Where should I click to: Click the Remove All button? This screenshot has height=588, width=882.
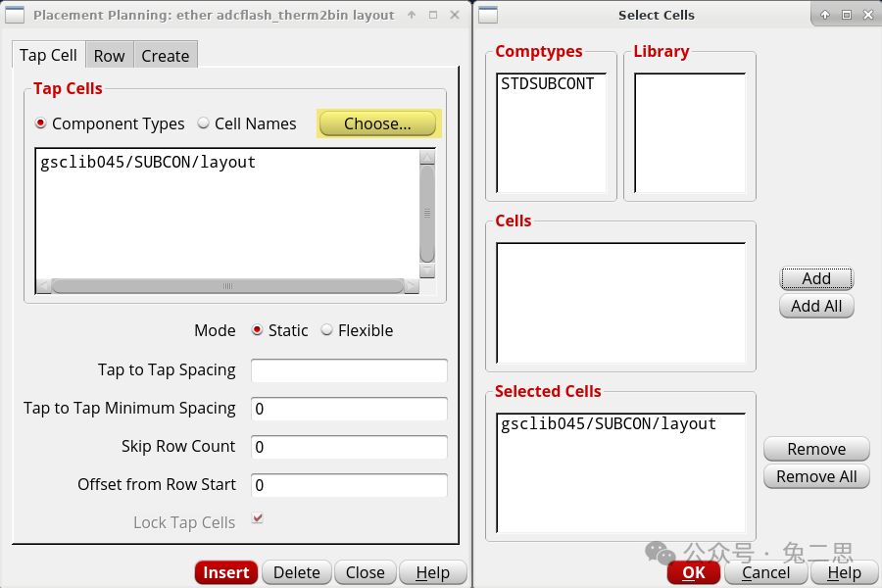point(816,476)
